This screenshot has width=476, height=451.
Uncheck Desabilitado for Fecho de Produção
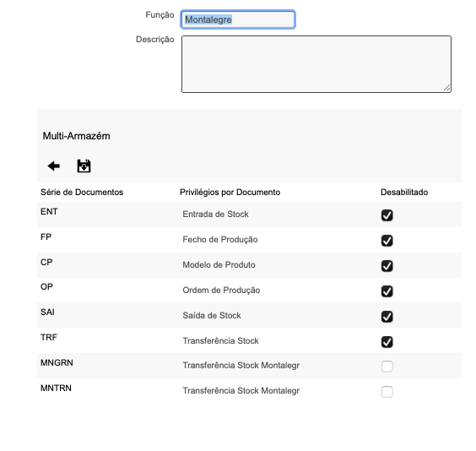point(387,241)
